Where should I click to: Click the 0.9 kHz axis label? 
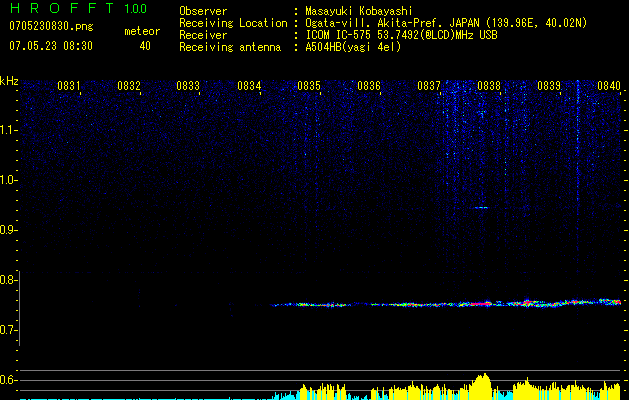point(8,230)
